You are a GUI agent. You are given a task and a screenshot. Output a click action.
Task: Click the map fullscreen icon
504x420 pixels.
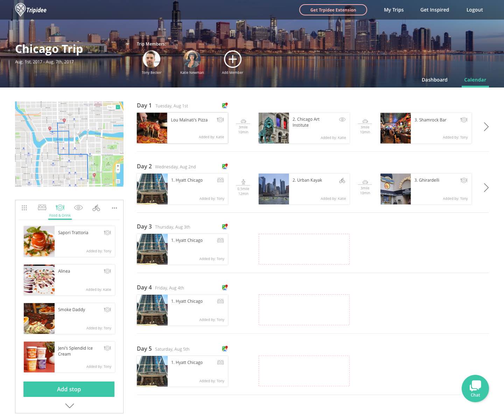coord(118,181)
